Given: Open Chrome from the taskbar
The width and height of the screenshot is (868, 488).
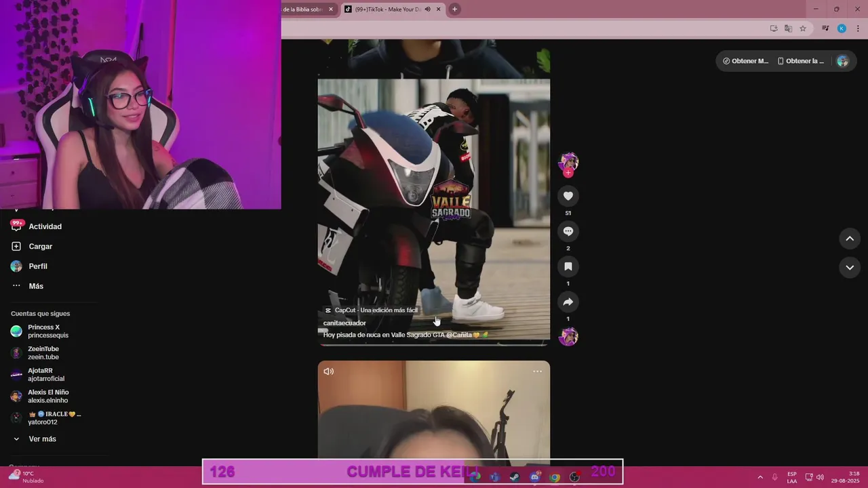Looking at the screenshot, I should coord(555,477).
